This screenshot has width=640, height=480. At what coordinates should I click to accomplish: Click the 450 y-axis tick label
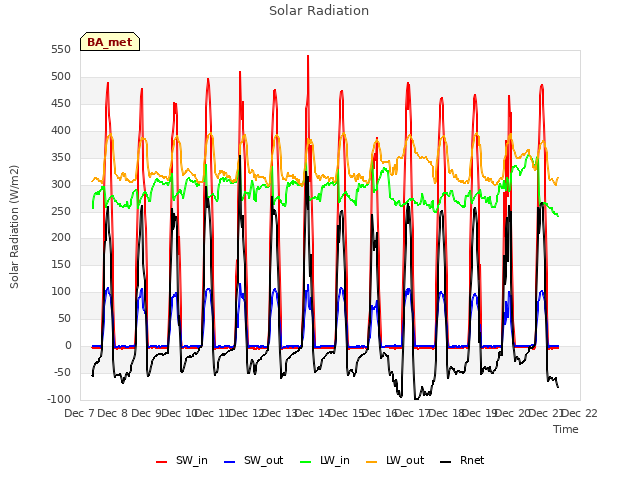(x=61, y=104)
